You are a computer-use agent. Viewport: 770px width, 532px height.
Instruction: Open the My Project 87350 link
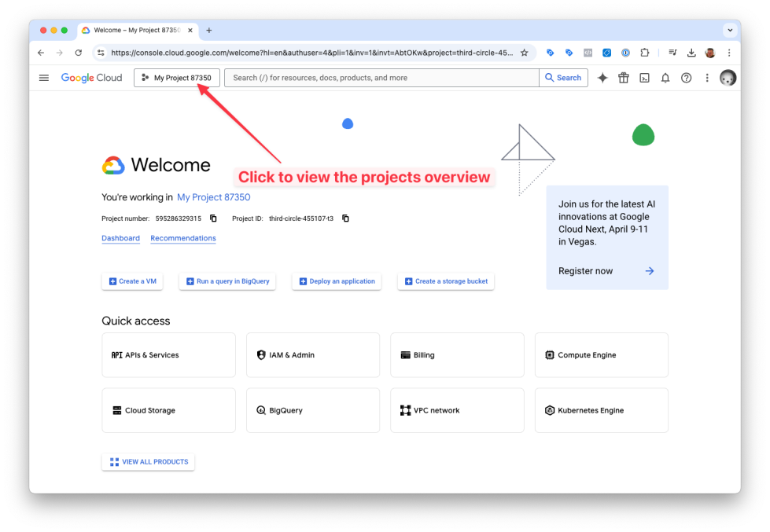pyautogui.click(x=214, y=196)
